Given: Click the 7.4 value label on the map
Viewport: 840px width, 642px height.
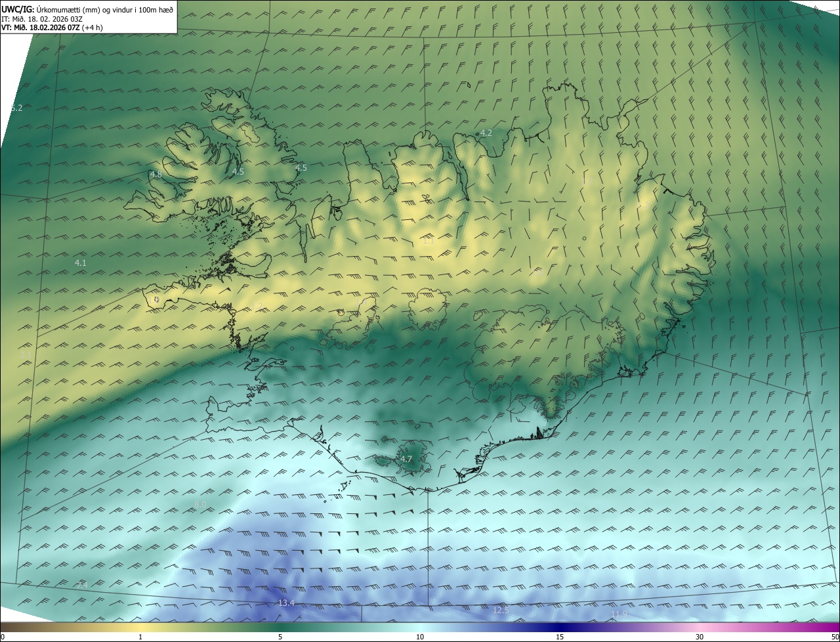Looking at the screenshot, I should click(82, 585).
